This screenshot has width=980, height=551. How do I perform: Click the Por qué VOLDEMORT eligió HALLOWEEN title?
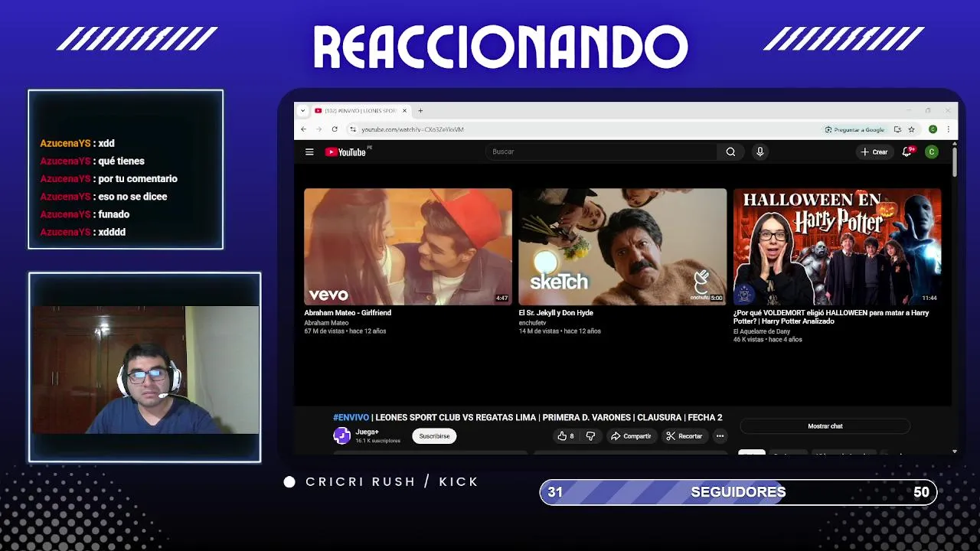point(831,317)
